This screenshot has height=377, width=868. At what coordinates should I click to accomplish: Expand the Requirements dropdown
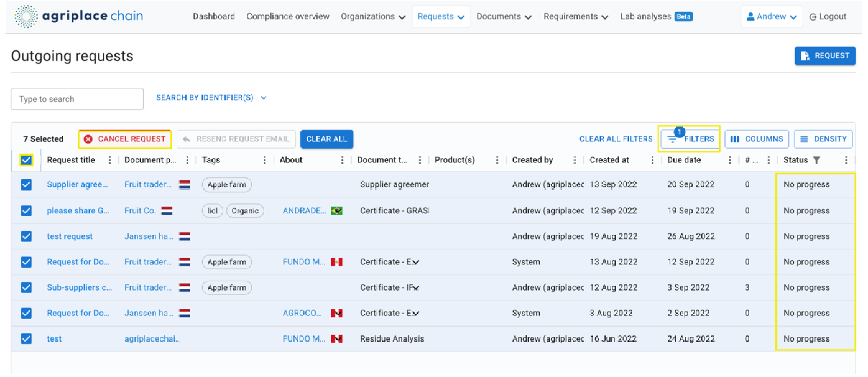click(576, 17)
